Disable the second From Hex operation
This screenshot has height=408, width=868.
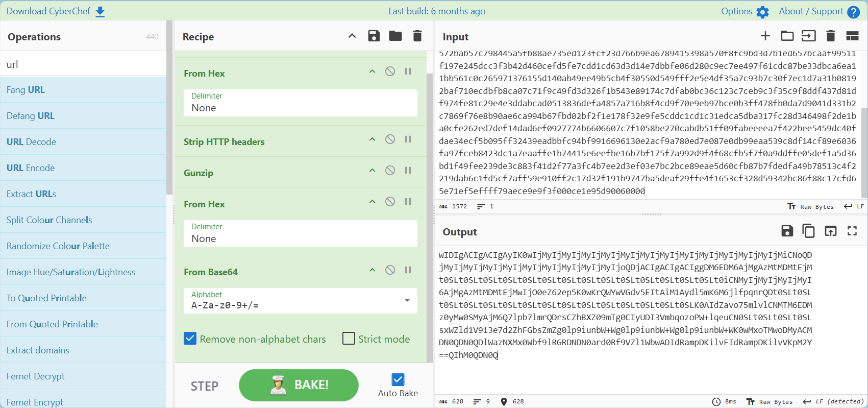[390, 202]
